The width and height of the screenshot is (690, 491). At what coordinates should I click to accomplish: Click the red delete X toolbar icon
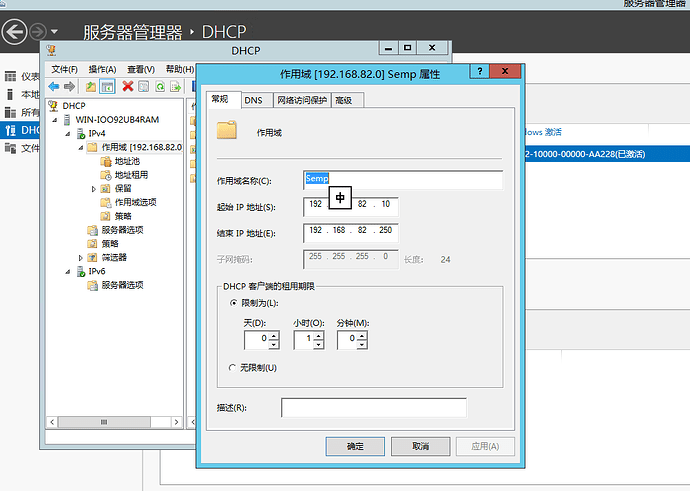128,86
